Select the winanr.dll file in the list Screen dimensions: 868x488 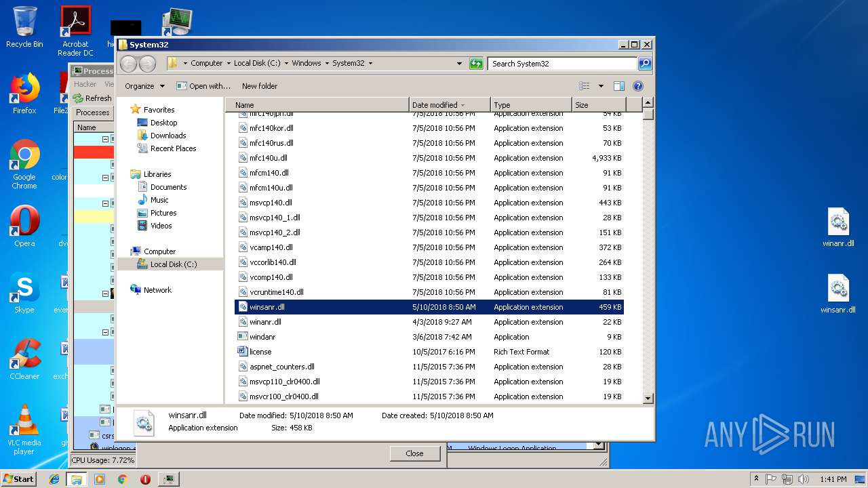click(429, 322)
